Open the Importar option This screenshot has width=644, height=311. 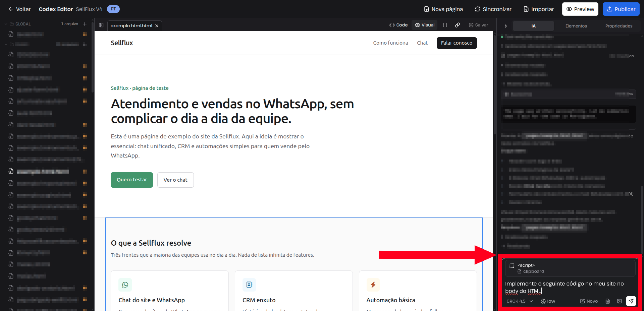point(539,9)
